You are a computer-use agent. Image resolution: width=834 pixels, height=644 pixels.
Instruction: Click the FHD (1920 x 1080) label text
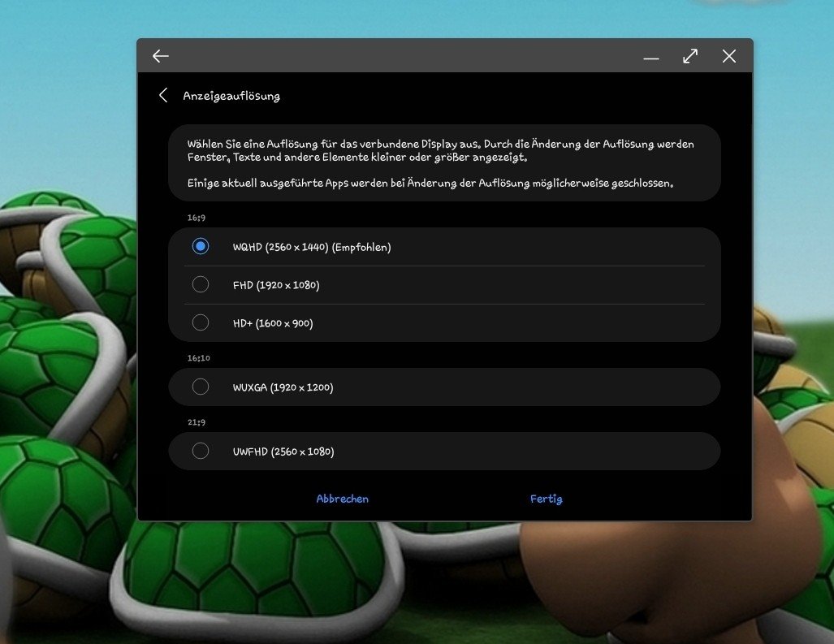click(276, 285)
